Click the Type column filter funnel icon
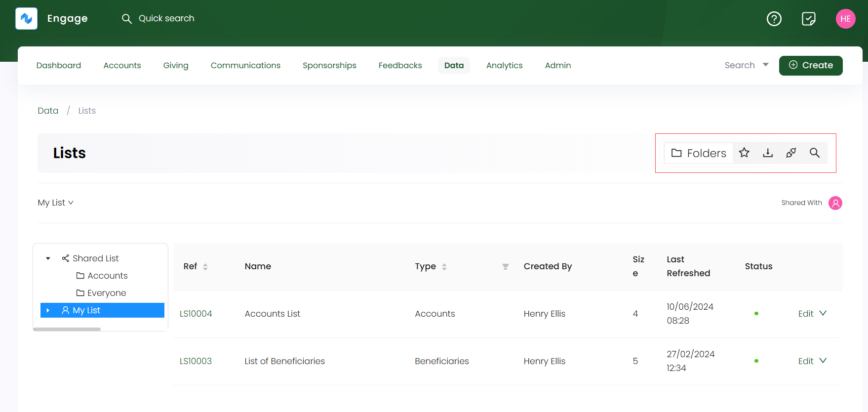The image size is (868, 412). coord(506,267)
